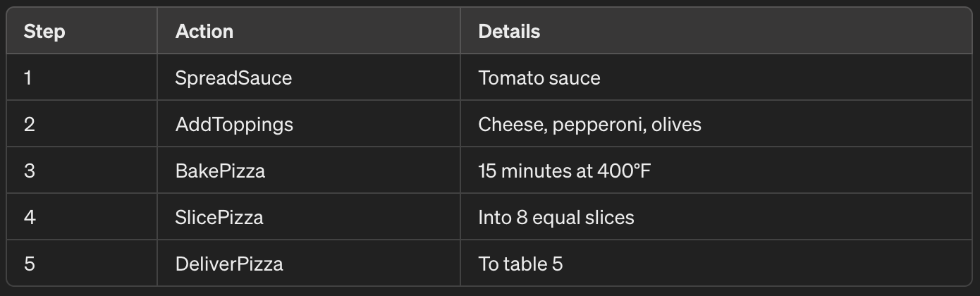Select the AddToppings action cell
The height and width of the screenshot is (296, 980).
click(234, 125)
